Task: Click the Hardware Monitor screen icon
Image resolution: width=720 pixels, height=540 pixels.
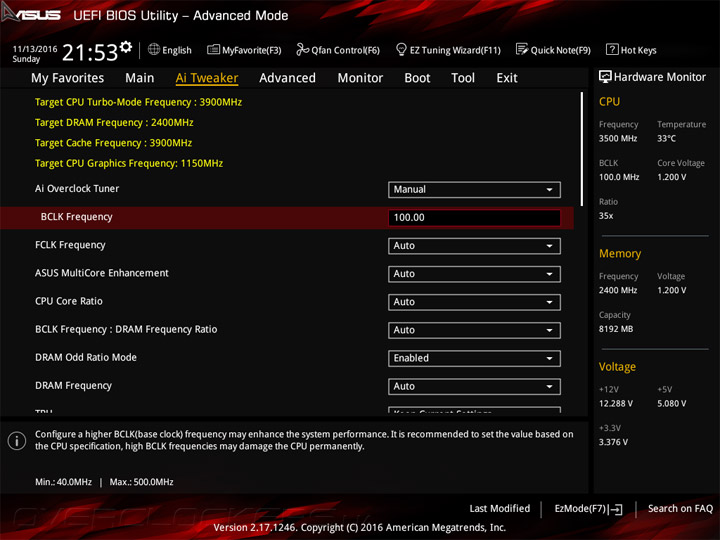Action: [605, 77]
